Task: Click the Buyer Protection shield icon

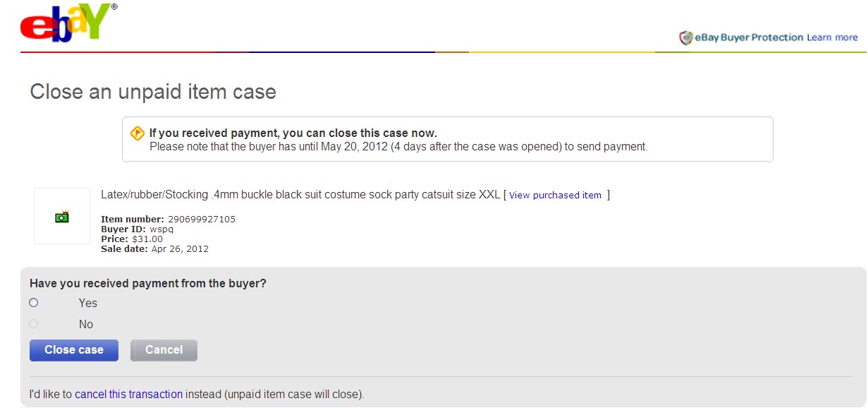Action: tap(685, 38)
